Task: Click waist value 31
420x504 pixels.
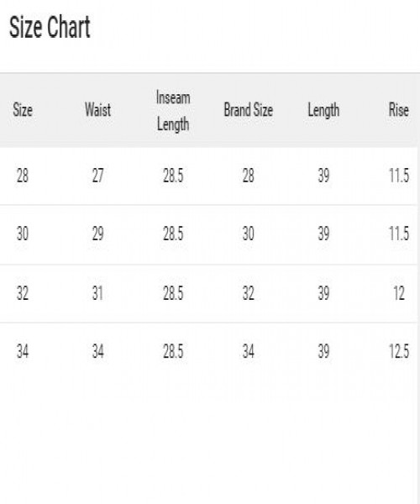Action: click(97, 293)
